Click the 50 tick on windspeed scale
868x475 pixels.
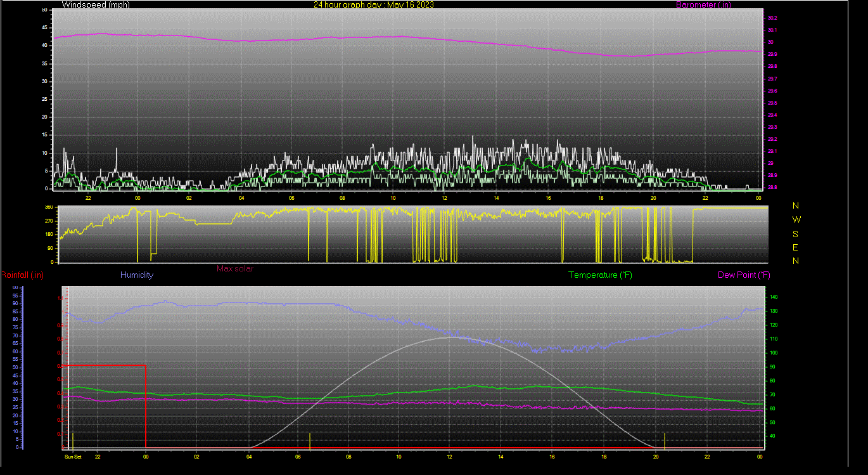pyautogui.click(x=44, y=10)
